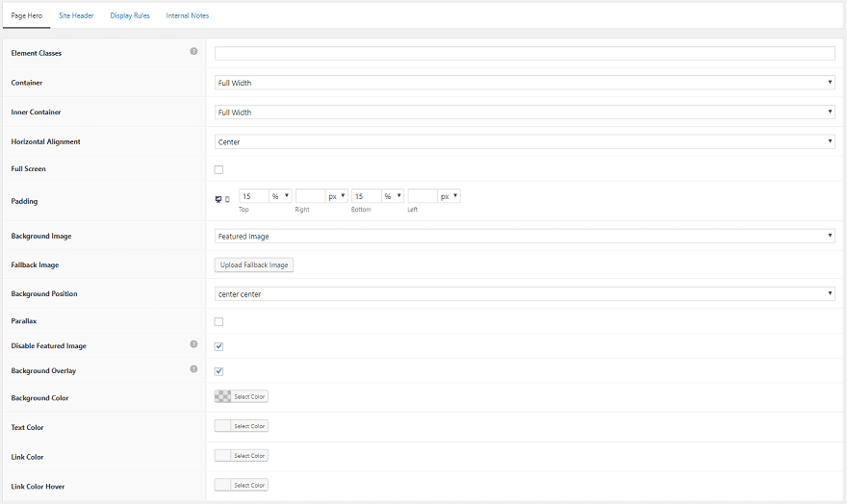Switch to the Site Header tab
847x504 pixels.
pyautogui.click(x=76, y=15)
